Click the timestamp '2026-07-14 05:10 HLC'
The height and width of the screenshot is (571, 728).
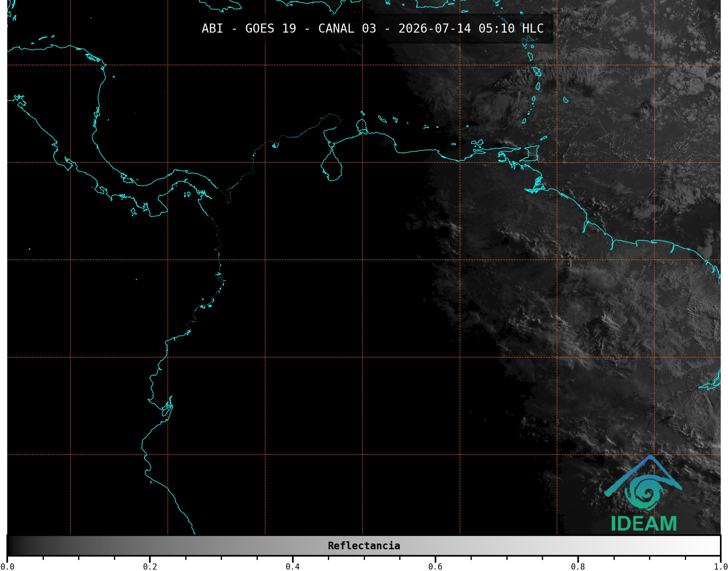(x=471, y=29)
